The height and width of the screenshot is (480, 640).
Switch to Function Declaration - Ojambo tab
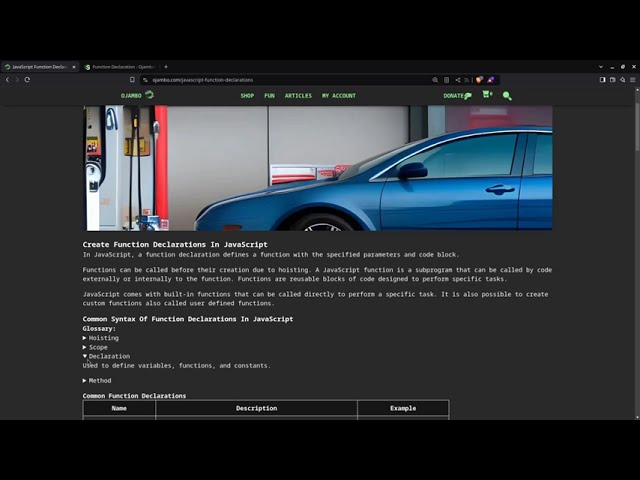120,67
